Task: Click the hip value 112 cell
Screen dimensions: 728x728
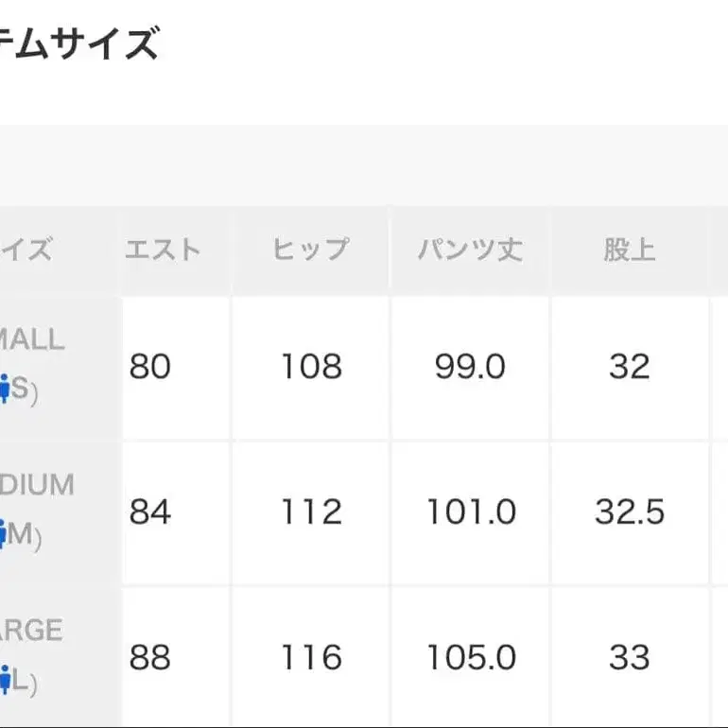Action: click(x=310, y=512)
